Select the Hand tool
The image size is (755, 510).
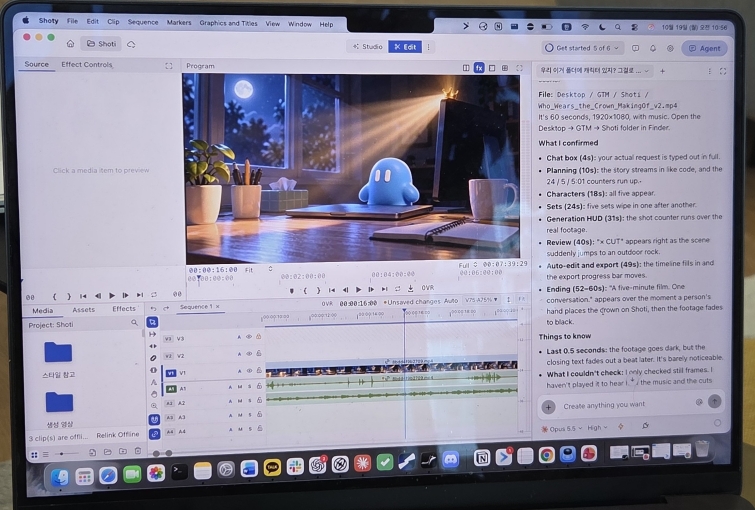tap(154, 394)
